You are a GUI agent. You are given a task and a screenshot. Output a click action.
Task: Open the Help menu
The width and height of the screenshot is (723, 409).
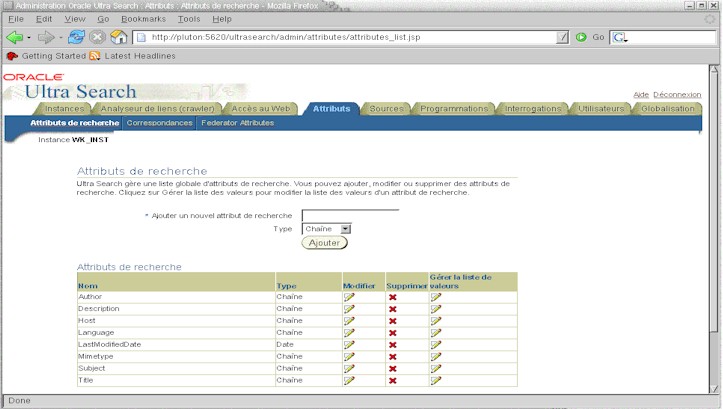222,19
